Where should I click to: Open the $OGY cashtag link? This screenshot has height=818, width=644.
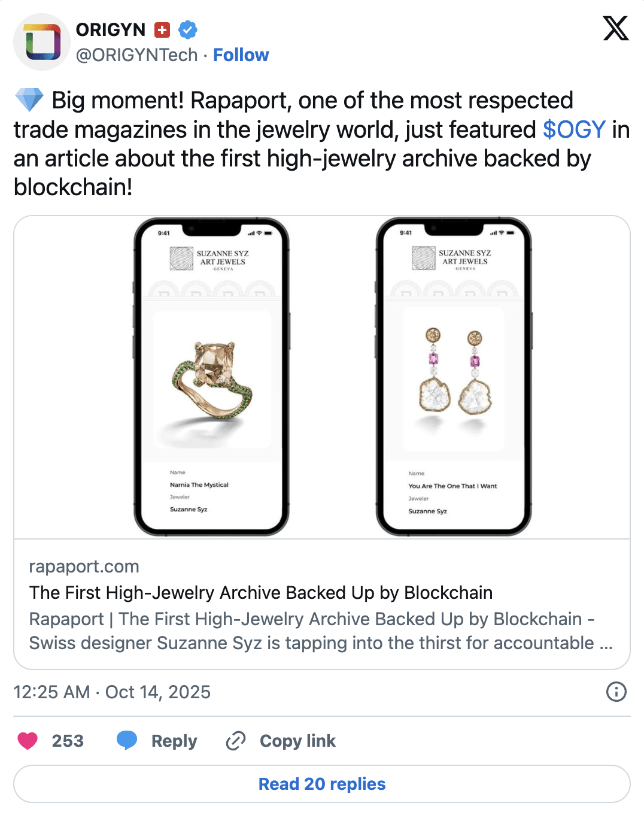[574, 129]
